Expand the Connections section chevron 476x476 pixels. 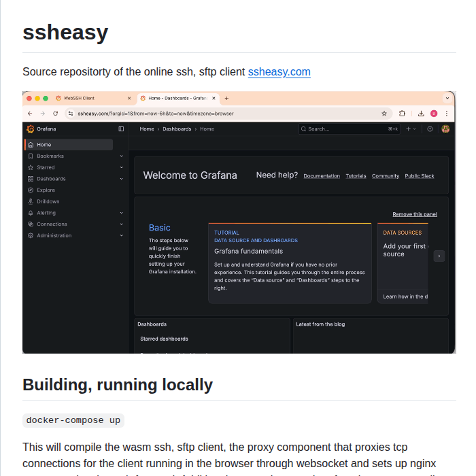tap(122, 224)
